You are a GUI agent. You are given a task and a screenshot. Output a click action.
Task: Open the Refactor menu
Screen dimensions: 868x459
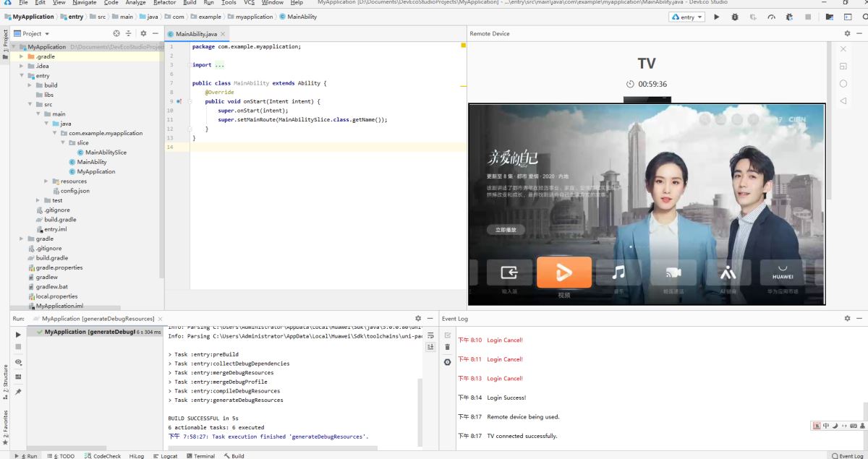point(164,3)
